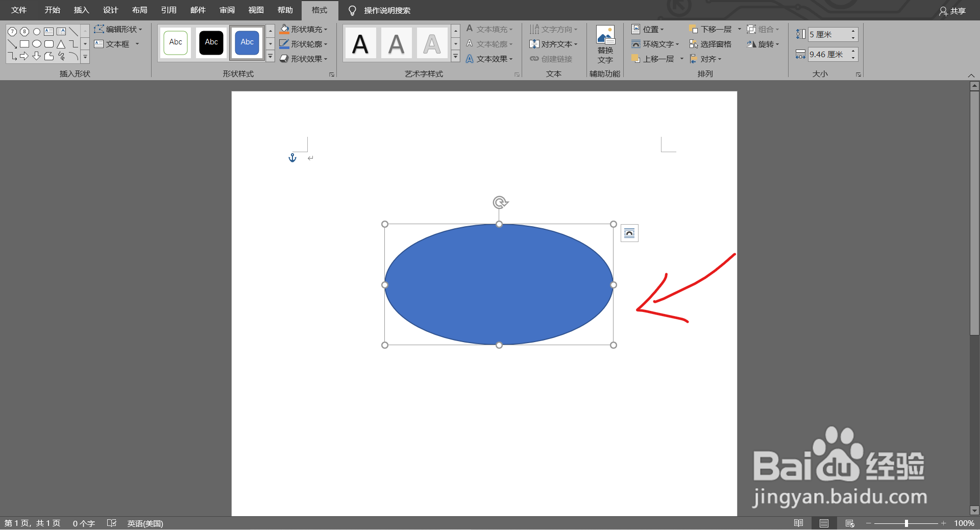
Task: Open the WordArt Styles dialog launcher
Action: point(517,75)
